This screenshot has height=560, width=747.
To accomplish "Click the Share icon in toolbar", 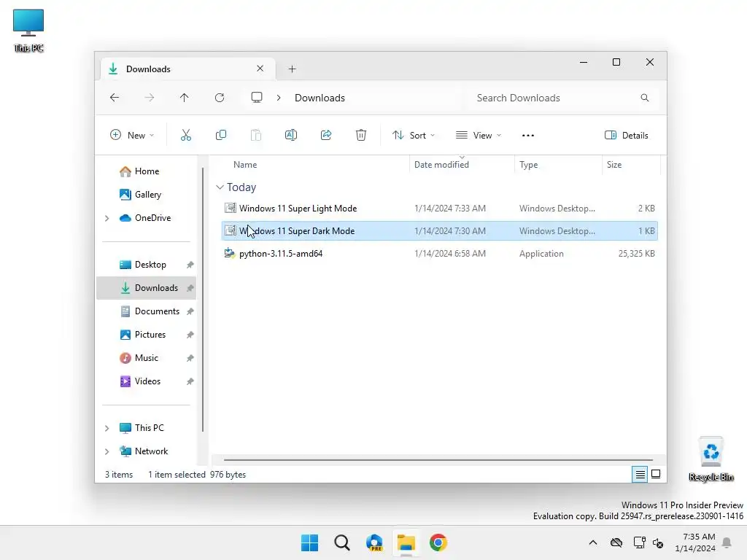I will (326, 135).
